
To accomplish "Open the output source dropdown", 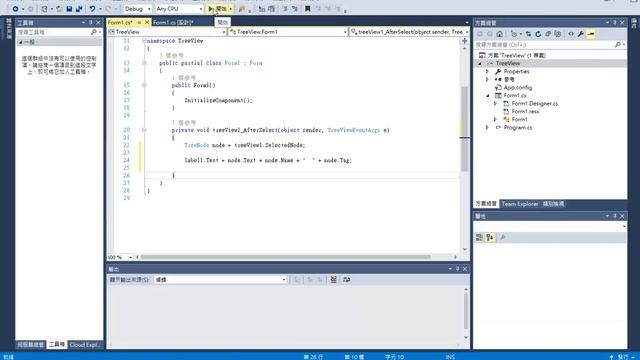I will coord(220,280).
